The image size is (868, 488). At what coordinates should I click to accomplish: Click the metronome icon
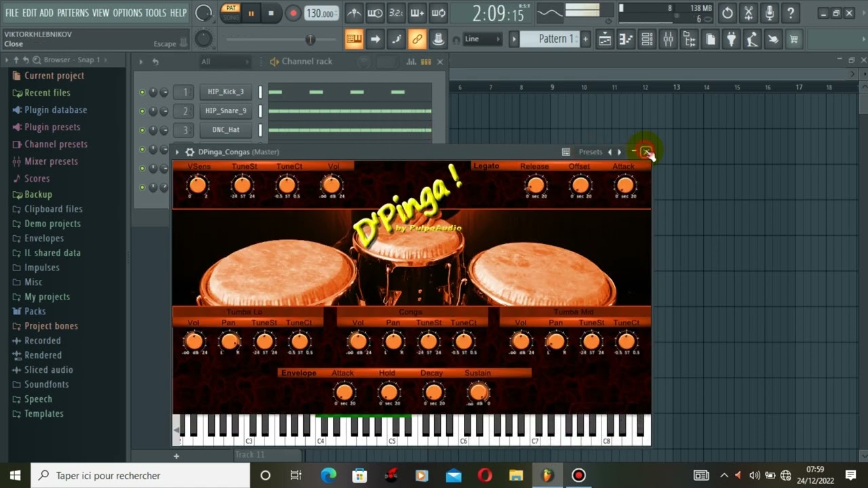(353, 13)
